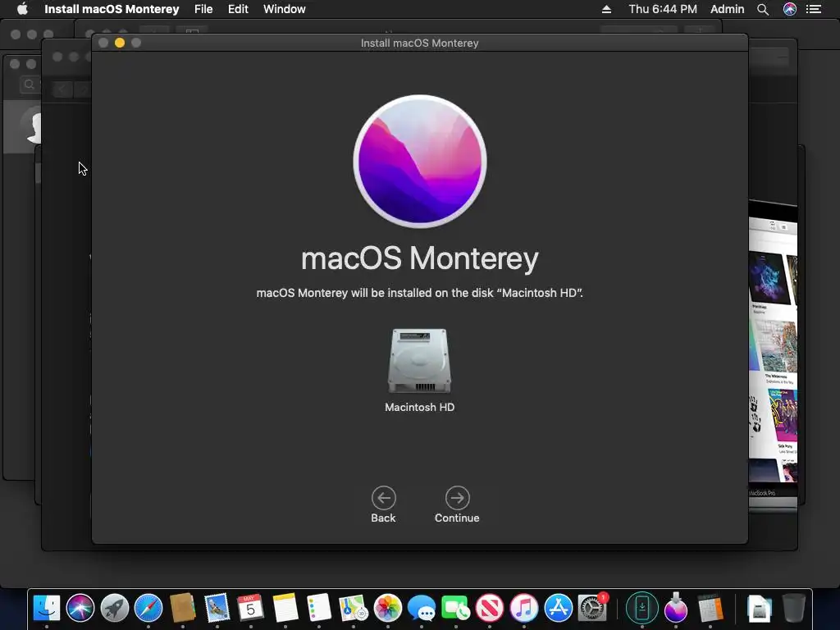Open Safari from the Dock
This screenshot has width=840, height=630.
point(148,608)
